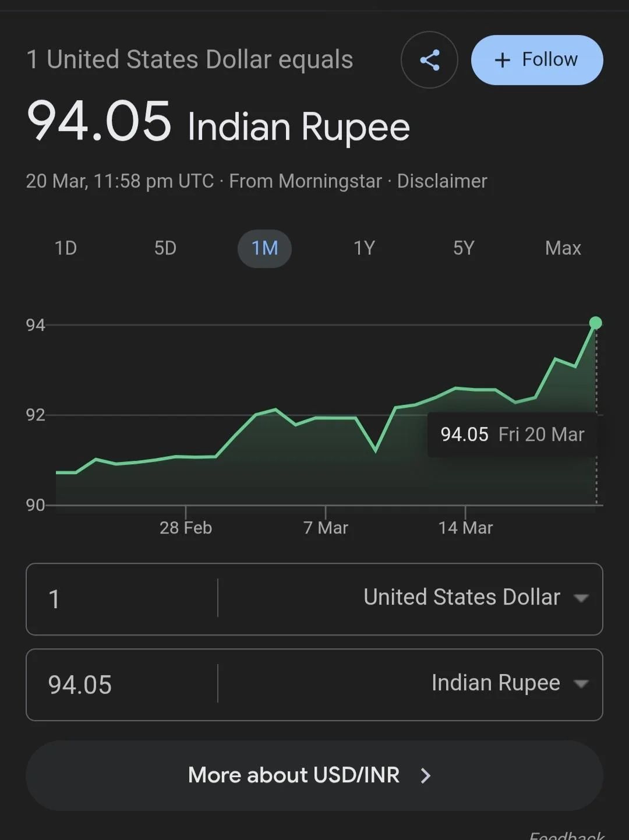Show the 1Y chart range
Image resolution: width=629 pixels, height=840 pixels.
[364, 249]
